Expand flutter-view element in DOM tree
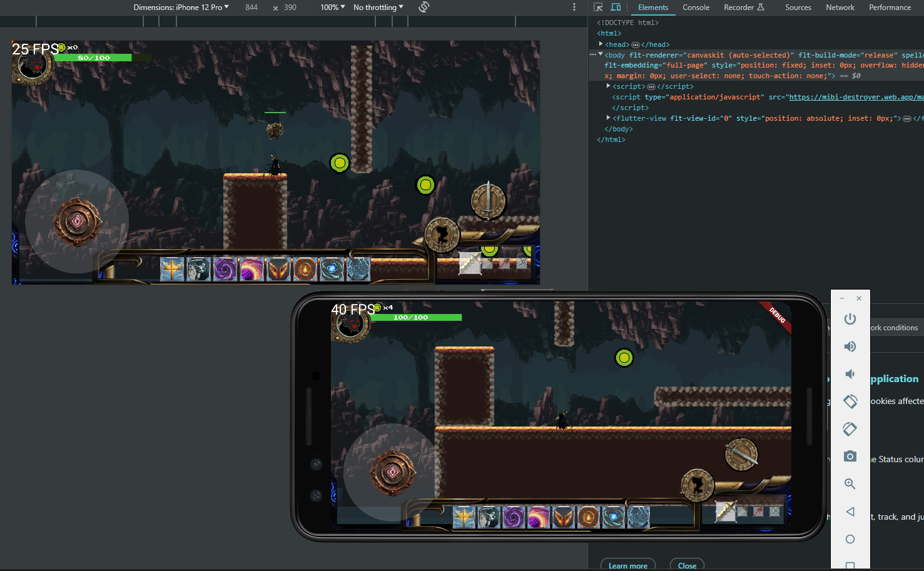924x571 pixels. pyautogui.click(x=608, y=118)
